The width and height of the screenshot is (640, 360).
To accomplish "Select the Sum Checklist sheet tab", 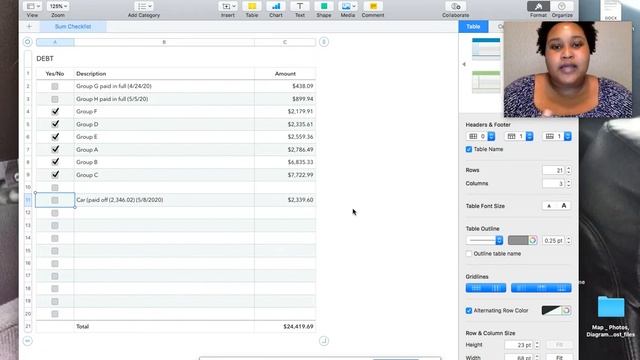I will tap(73, 27).
